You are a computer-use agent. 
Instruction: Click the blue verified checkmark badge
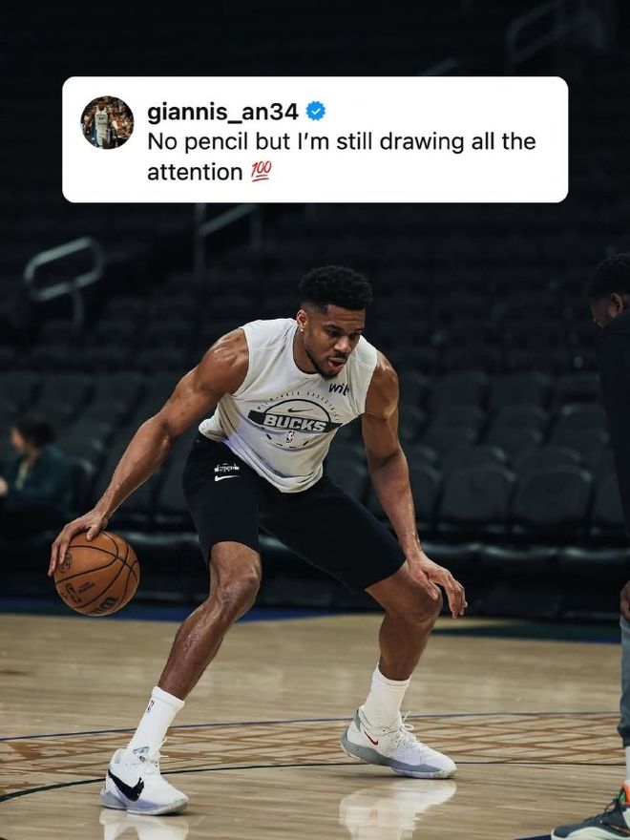316,111
